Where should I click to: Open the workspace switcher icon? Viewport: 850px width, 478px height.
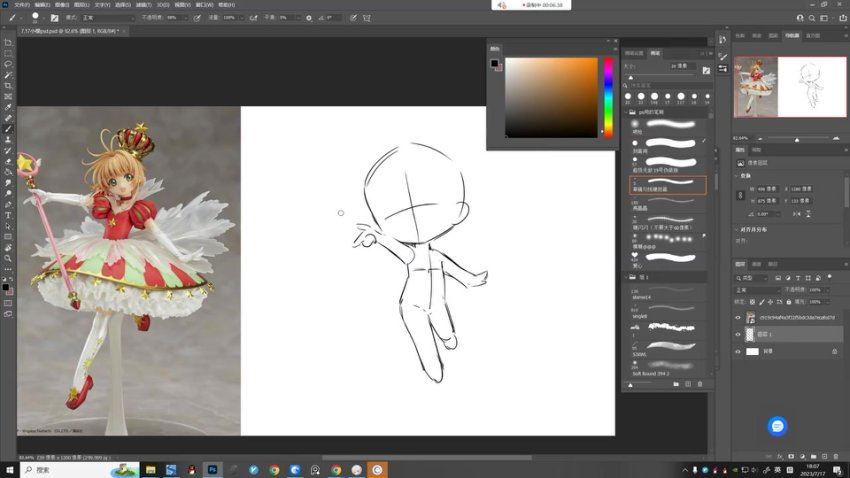[824, 18]
